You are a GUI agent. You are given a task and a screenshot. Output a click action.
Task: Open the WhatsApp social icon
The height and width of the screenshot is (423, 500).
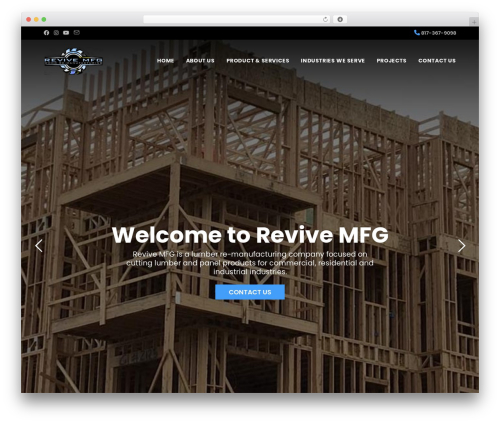click(56, 33)
